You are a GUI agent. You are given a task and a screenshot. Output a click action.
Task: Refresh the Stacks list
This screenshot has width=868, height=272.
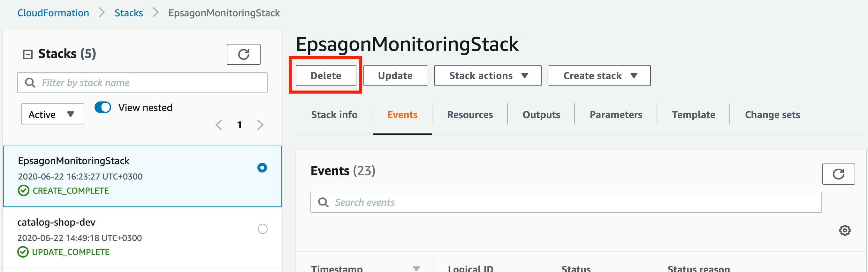click(x=243, y=54)
